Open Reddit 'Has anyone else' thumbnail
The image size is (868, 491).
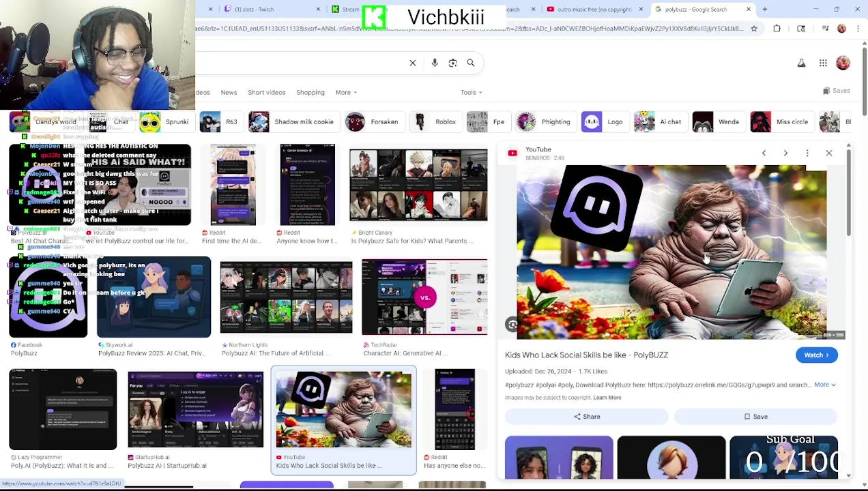click(x=454, y=410)
